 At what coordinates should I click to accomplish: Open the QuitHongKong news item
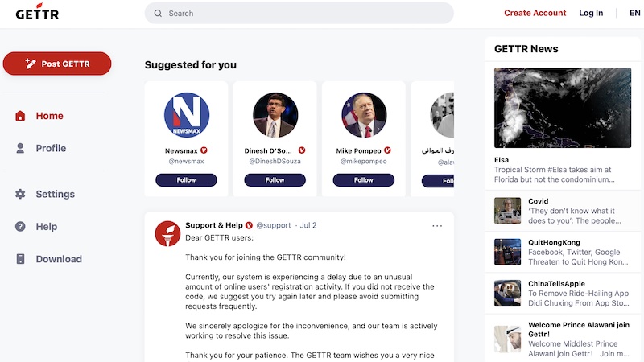tap(563, 252)
